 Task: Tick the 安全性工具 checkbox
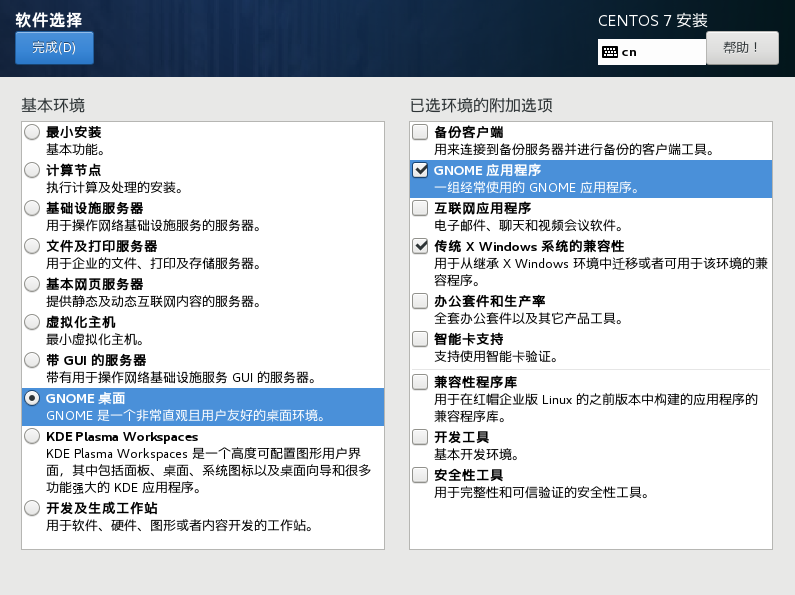420,475
